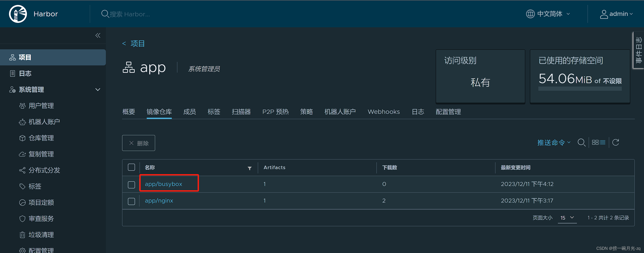Sort by the 最新变更时间 column header
644x253 pixels.
515,168
